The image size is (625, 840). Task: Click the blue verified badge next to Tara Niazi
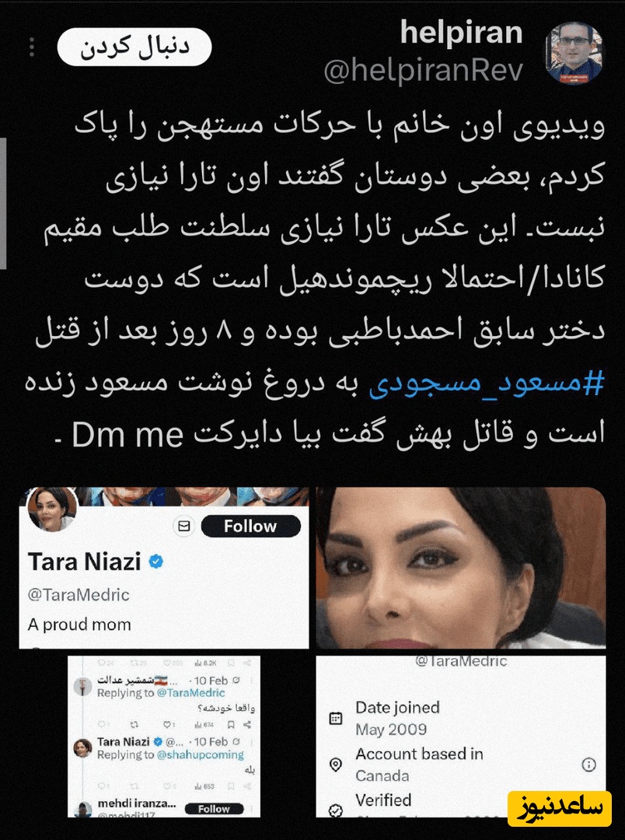156,562
